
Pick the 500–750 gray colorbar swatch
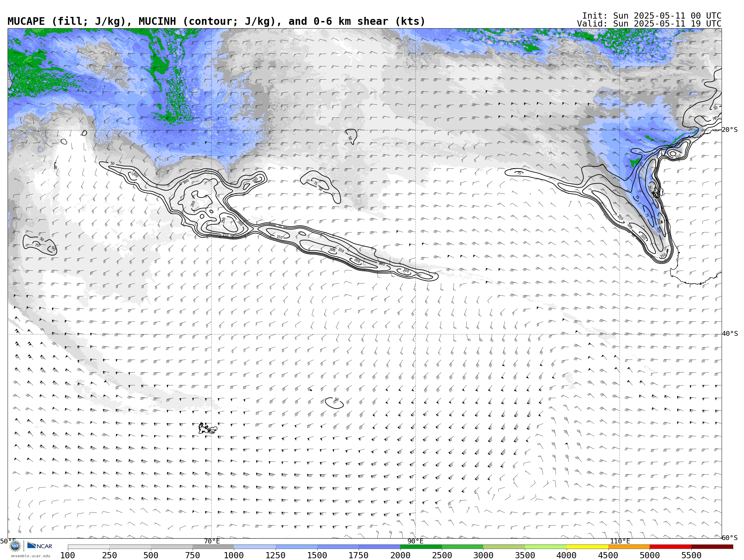pos(172,547)
